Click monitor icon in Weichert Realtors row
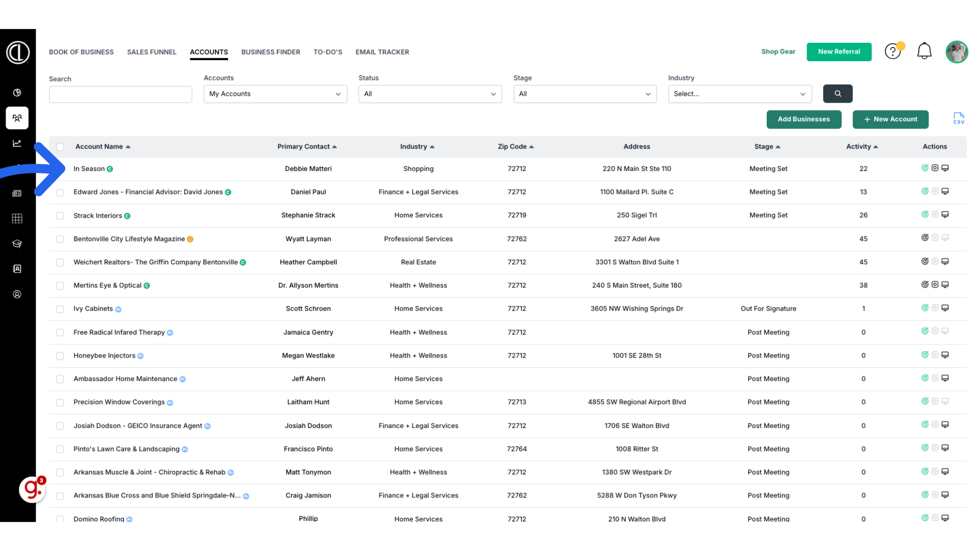The image size is (980, 551). click(x=945, y=261)
